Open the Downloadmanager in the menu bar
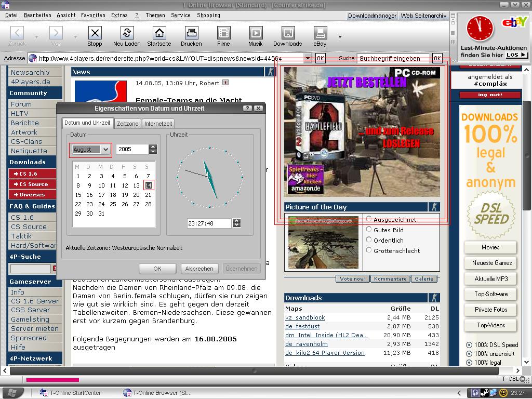This screenshot has width=532, height=399. coord(372,16)
